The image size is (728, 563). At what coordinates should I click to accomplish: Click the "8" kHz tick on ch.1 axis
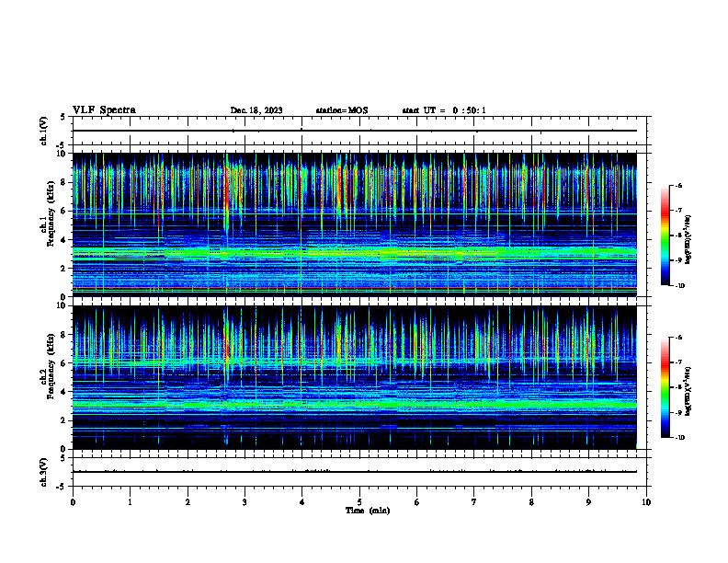point(64,182)
